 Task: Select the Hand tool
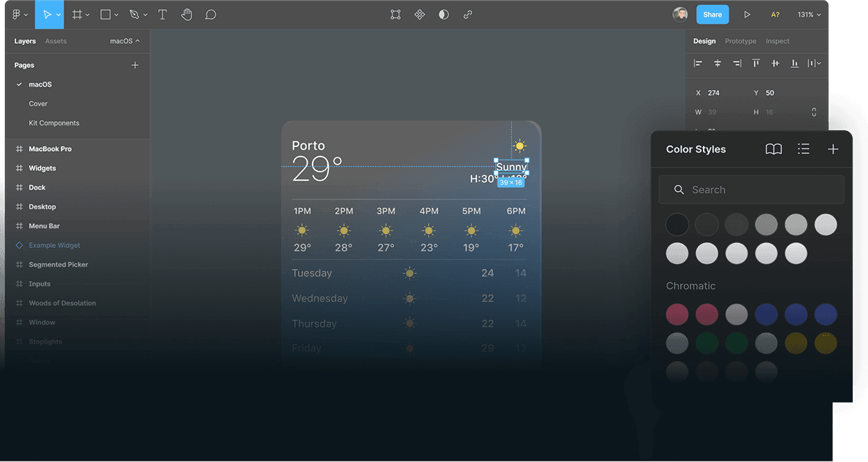[x=186, y=14]
